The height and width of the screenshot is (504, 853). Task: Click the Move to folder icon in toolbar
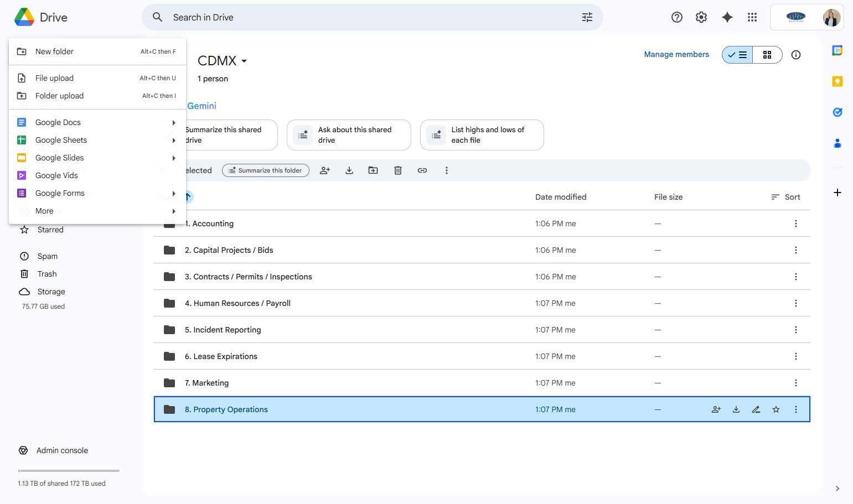tap(373, 170)
